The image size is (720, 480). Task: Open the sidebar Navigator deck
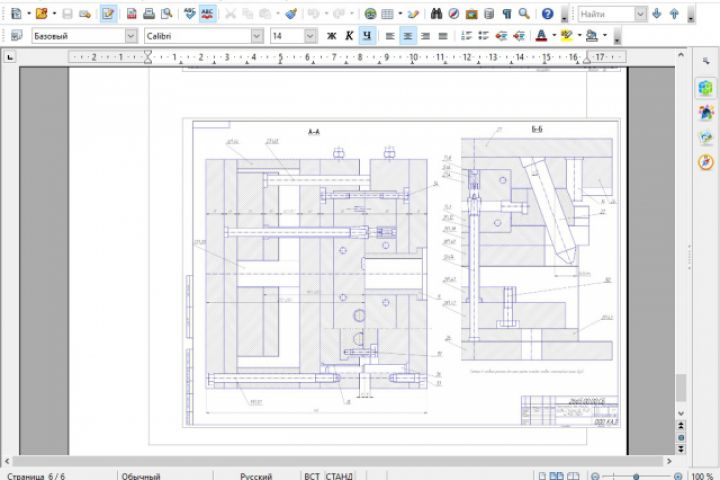pos(706,162)
